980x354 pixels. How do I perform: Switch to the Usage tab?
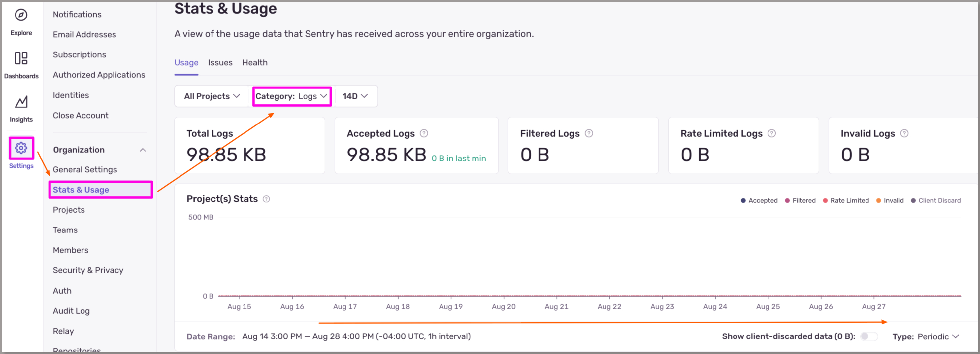pos(186,62)
